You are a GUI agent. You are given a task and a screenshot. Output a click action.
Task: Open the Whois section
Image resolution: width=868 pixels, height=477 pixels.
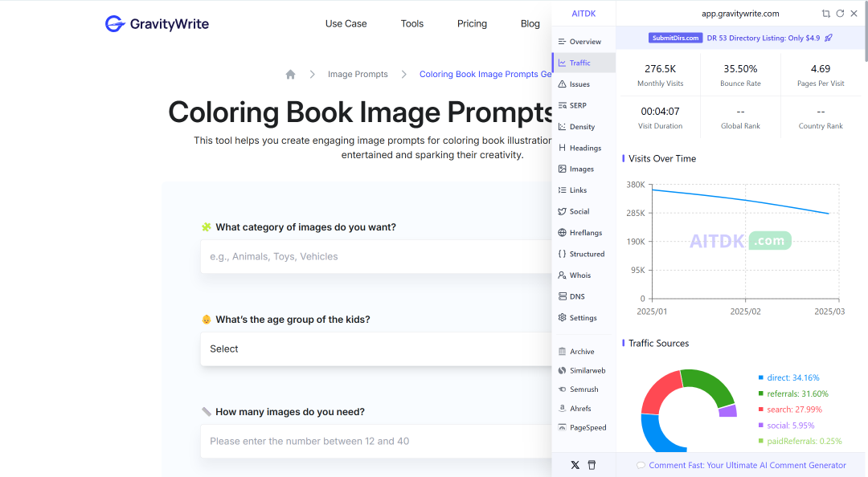pyautogui.click(x=583, y=275)
